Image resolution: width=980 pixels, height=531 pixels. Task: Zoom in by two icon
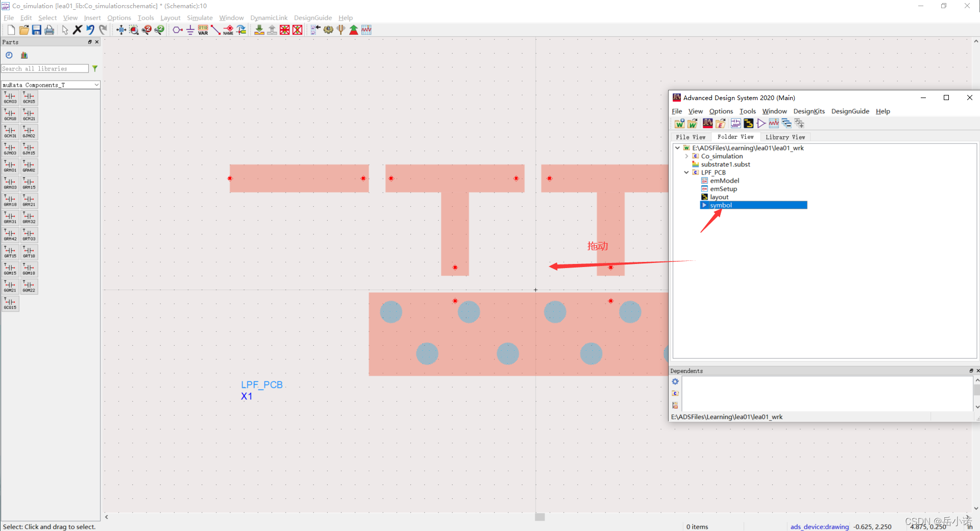pyautogui.click(x=146, y=30)
